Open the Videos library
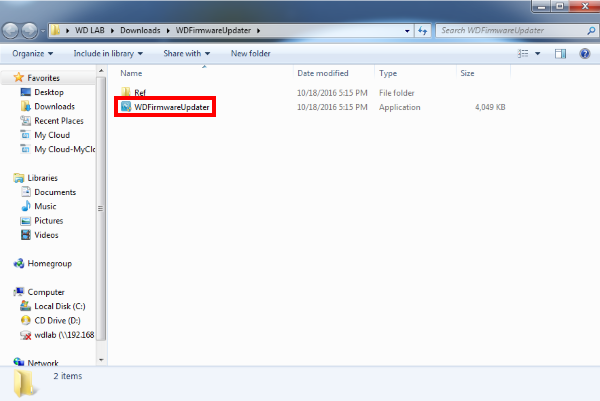 click(x=46, y=235)
